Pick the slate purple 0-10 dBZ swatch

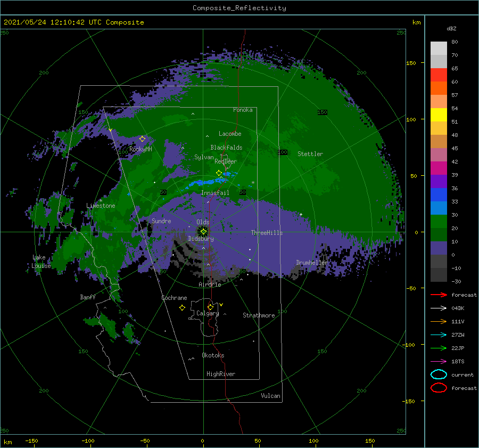pyautogui.click(x=439, y=248)
